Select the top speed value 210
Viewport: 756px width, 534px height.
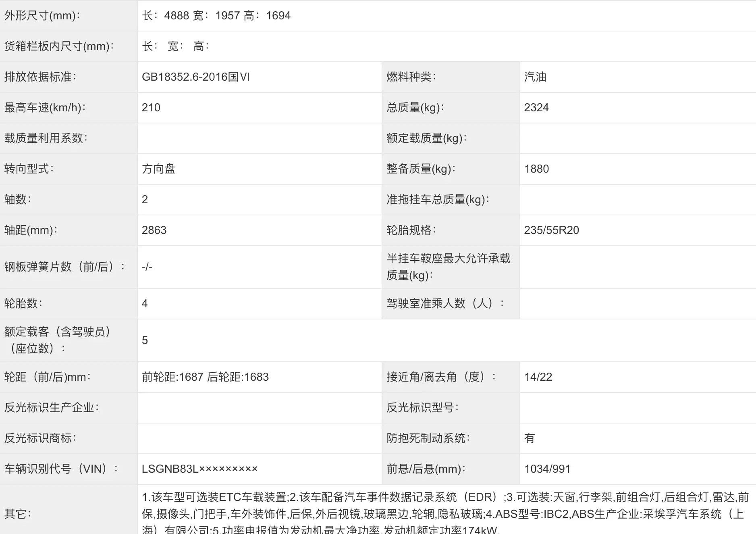(151, 108)
